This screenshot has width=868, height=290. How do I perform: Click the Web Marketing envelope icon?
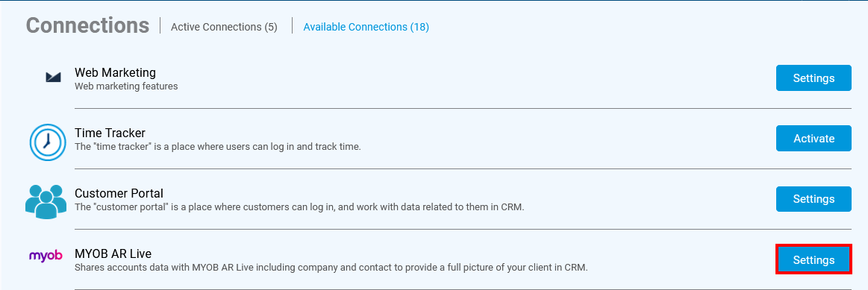click(53, 78)
